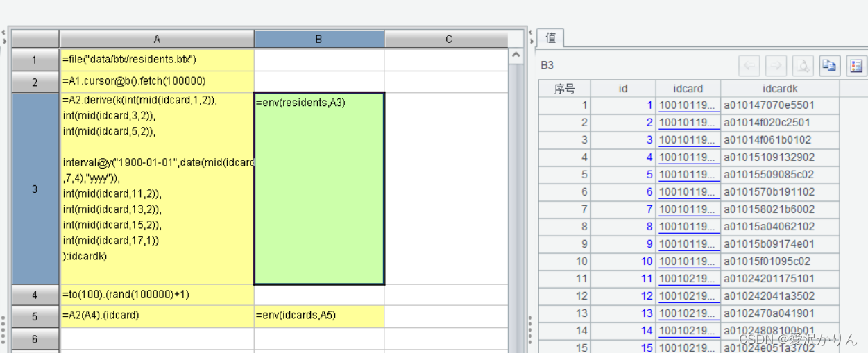868x353 pixels.
Task: Click the id column header
Action: 623,88
